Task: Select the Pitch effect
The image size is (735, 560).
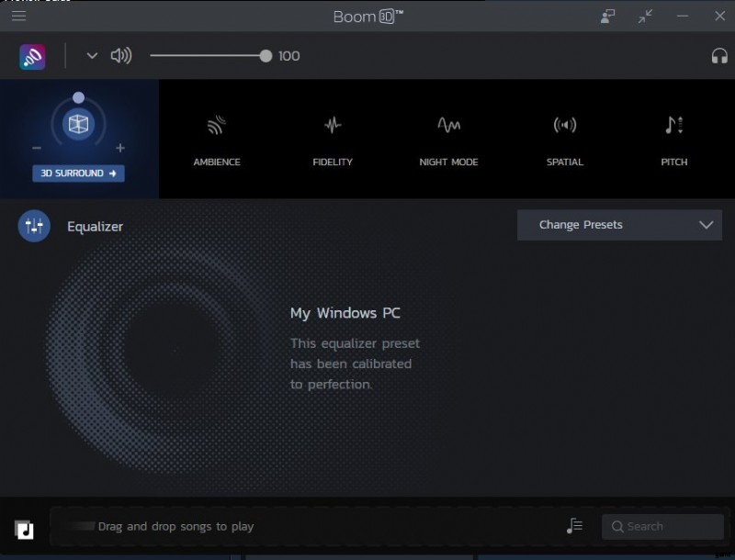Action: [x=674, y=140]
